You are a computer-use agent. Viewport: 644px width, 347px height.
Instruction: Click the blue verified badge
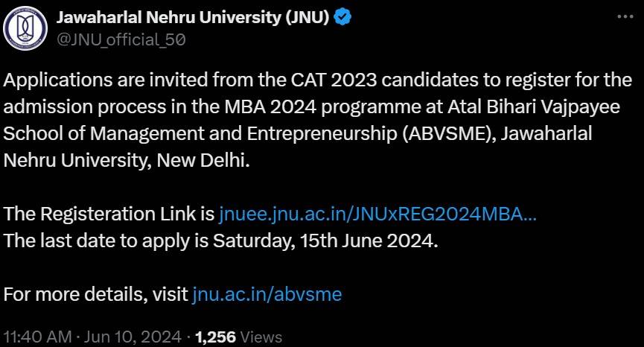342,19
